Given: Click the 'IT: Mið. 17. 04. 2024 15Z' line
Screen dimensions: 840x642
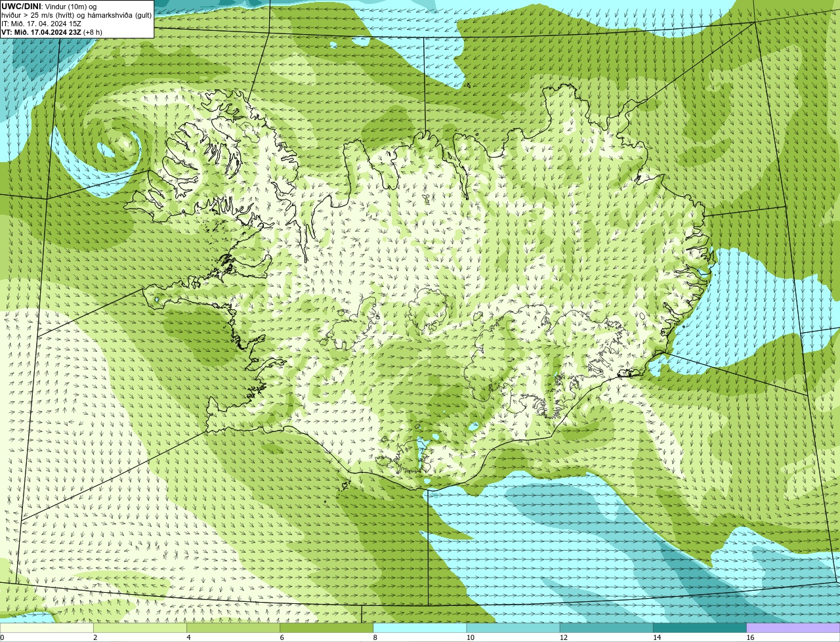Looking at the screenshot, I should (41, 24).
